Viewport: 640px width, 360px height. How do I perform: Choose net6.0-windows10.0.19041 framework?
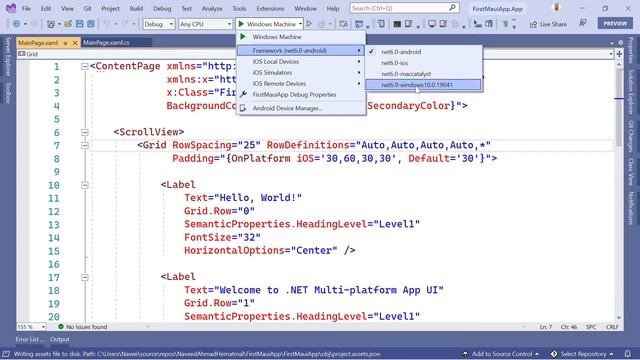click(x=423, y=85)
